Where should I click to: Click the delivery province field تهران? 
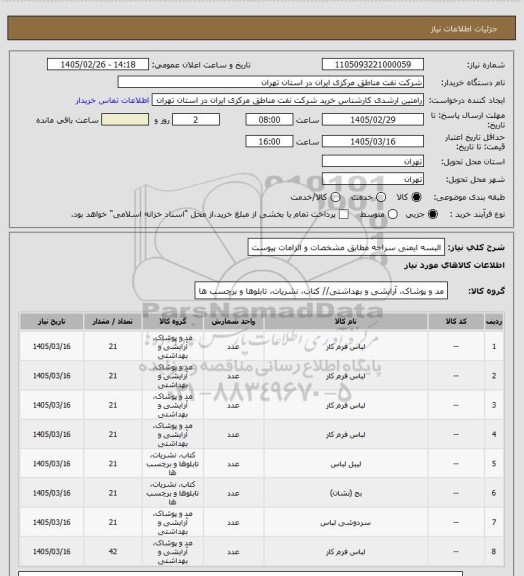[x=373, y=161]
